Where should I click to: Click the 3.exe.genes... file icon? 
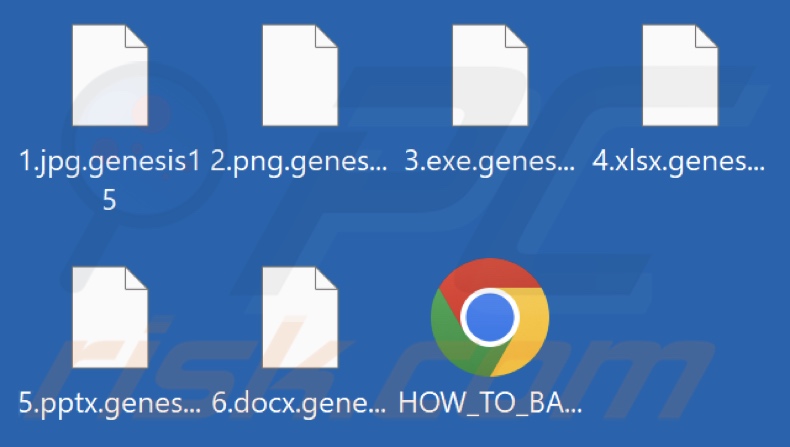pyautogui.click(x=490, y=75)
